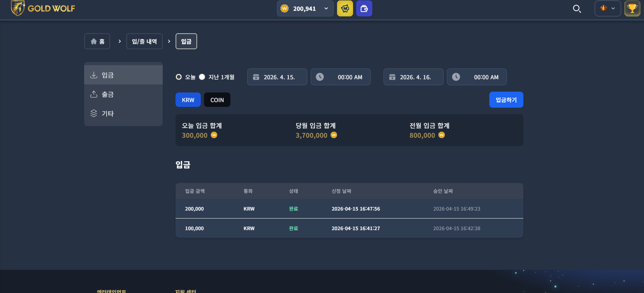The height and width of the screenshot is (293, 644).
Task: Click the start date calendar icon
Action: point(256,77)
